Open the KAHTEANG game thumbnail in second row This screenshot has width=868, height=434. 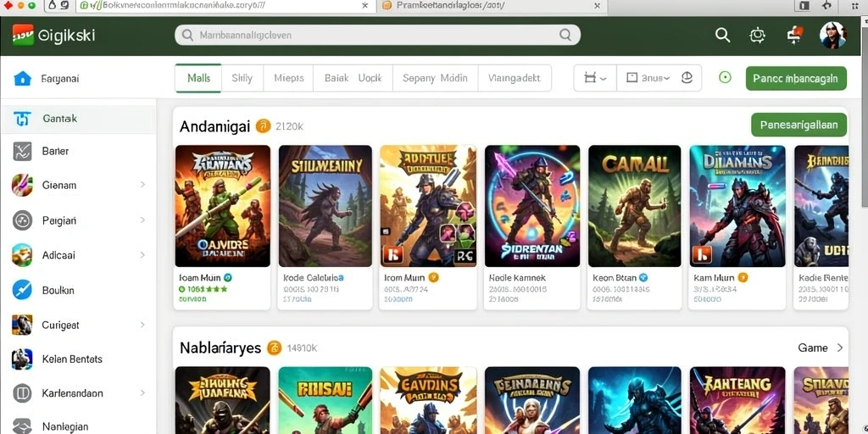(x=737, y=400)
